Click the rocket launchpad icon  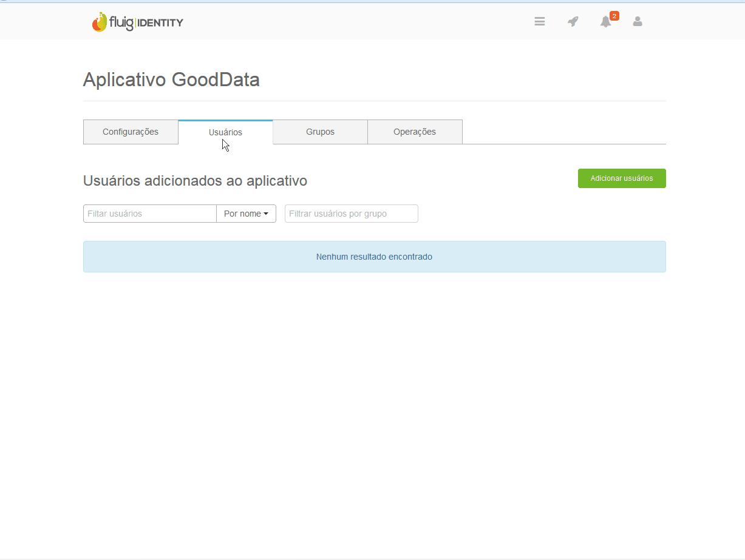(x=573, y=21)
